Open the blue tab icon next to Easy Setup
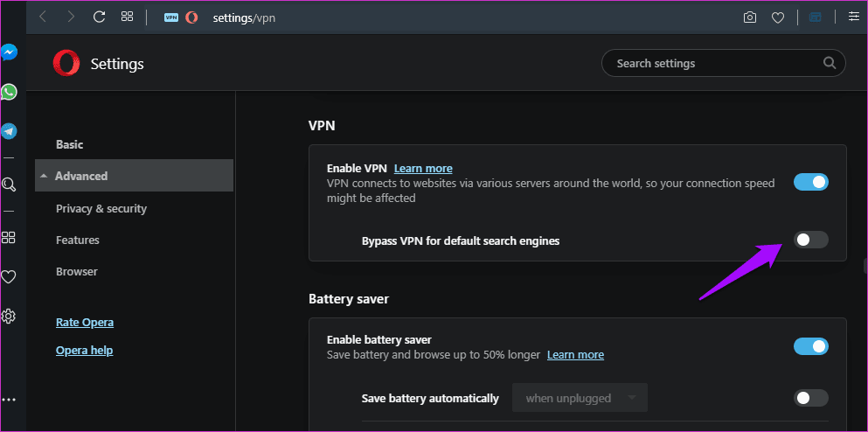Image resolution: width=868 pixels, height=432 pixels. pyautogui.click(x=815, y=17)
